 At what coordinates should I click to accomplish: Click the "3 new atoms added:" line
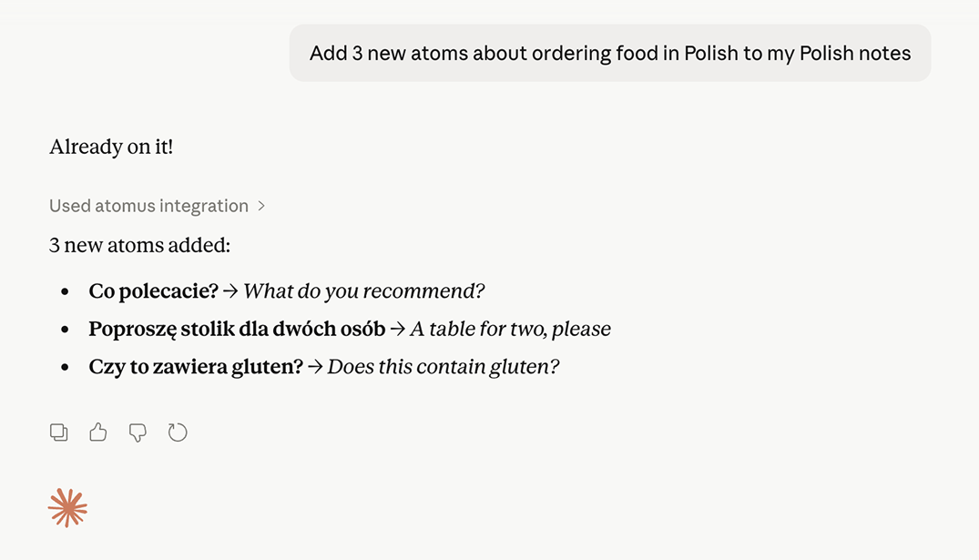140,245
